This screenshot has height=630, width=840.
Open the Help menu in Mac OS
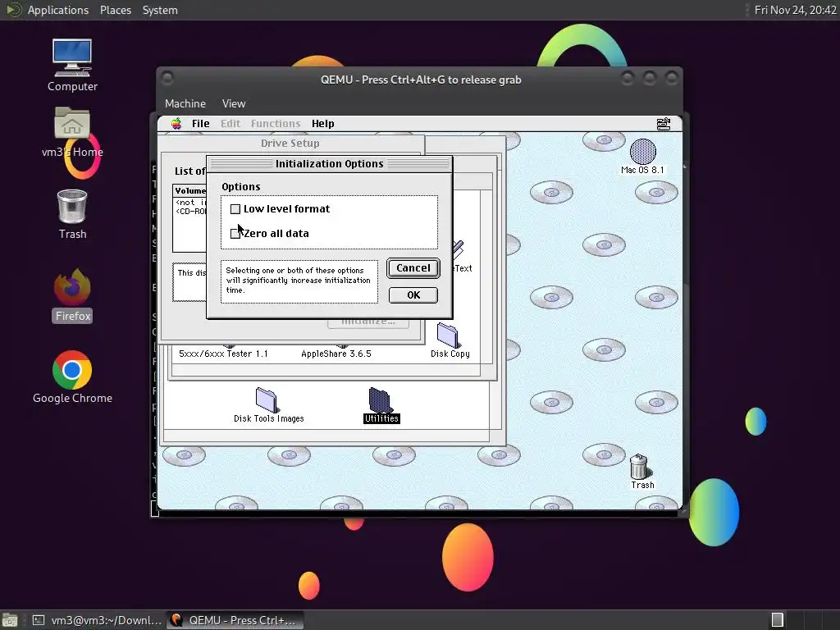pyautogui.click(x=323, y=124)
